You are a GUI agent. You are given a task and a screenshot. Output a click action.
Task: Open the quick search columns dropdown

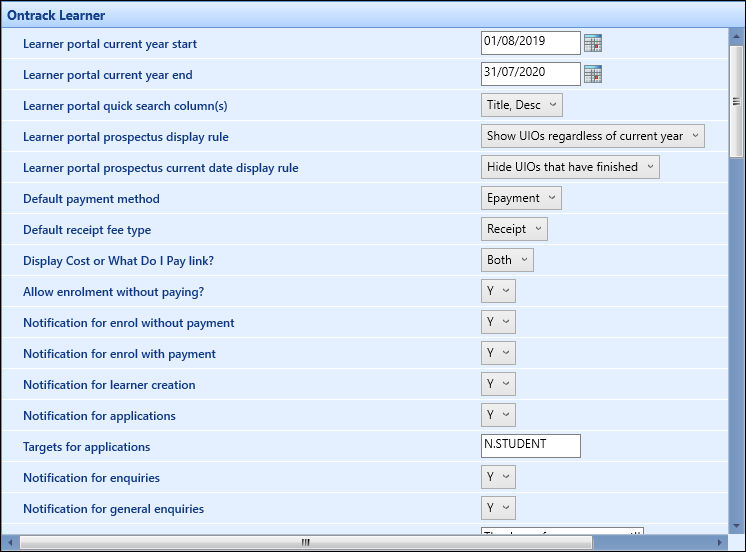pos(521,105)
